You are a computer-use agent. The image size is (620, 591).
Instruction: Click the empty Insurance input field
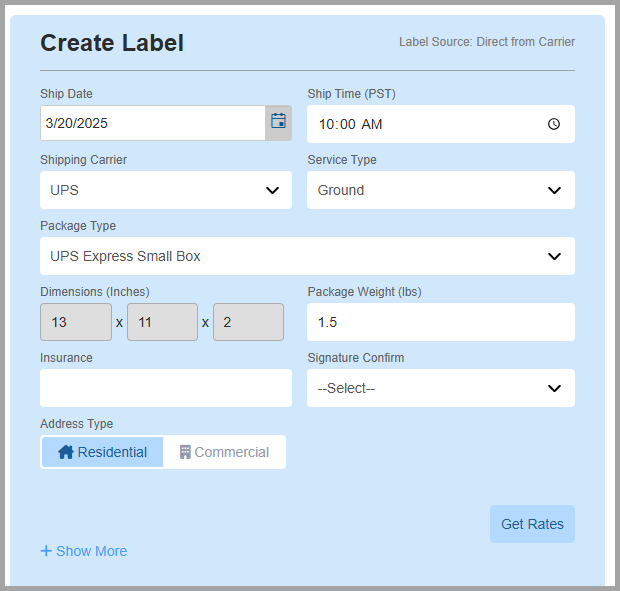(166, 388)
